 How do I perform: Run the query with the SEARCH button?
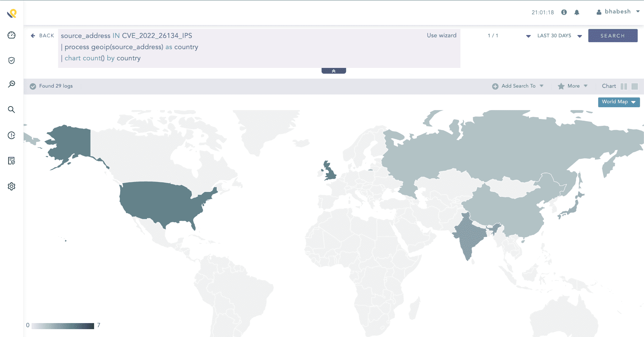click(613, 35)
